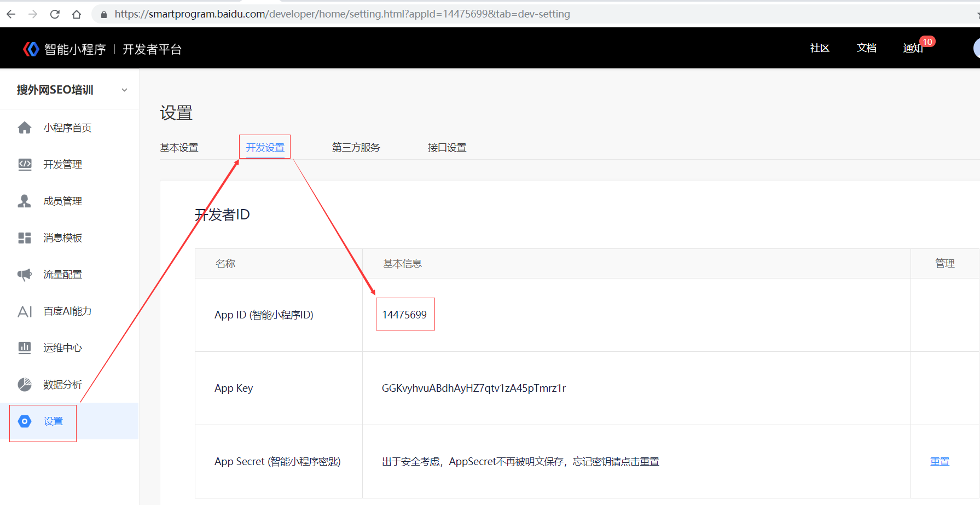Screen dimensions: 980x505
Task: Open the 文档 link in header
Action: pyautogui.click(x=866, y=48)
